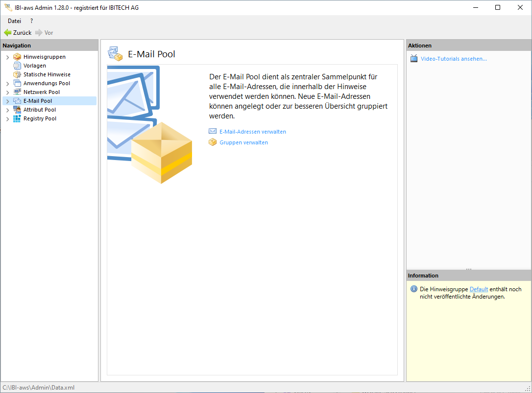Screen dimensions: 532x393
Task: Expand the Anwendungs Pool tree node
Action: click(7, 84)
